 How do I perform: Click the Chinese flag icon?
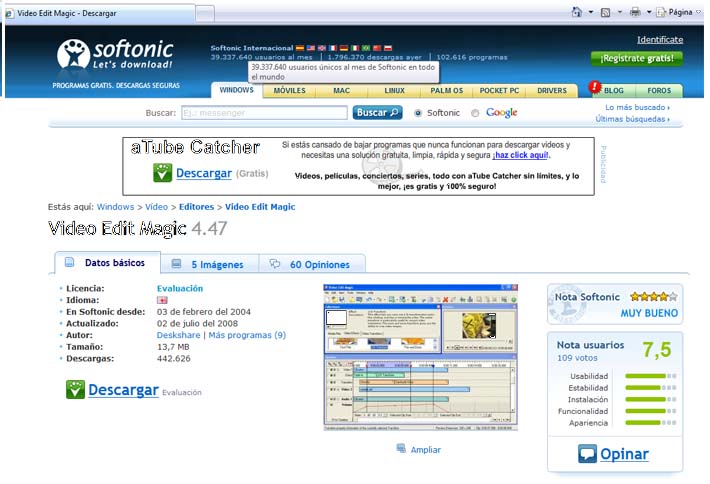tap(377, 48)
